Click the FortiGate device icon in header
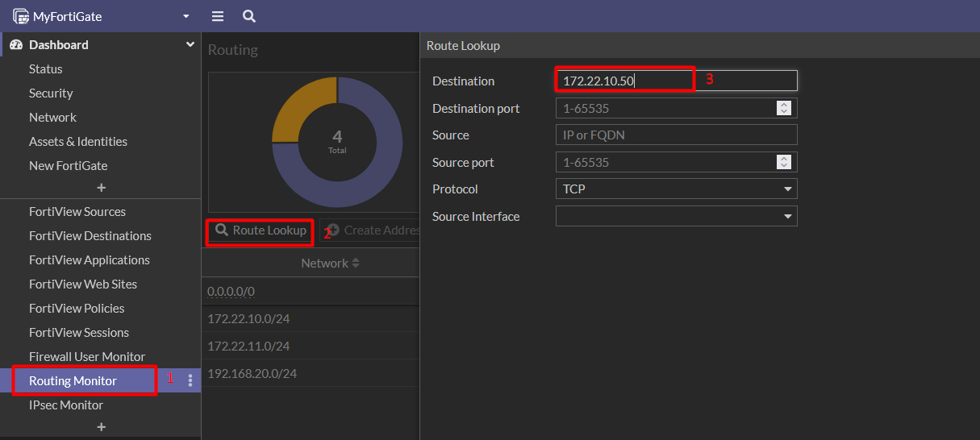 pyautogui.click(x=20, y=16)
